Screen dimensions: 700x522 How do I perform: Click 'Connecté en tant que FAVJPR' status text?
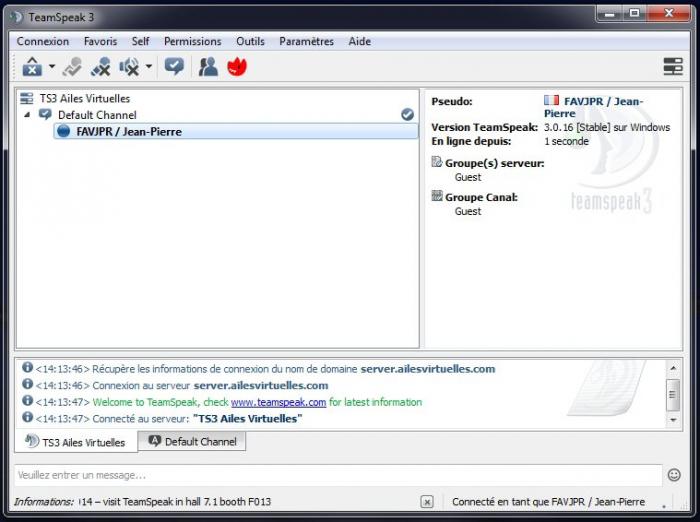click(x=548, y=502)
